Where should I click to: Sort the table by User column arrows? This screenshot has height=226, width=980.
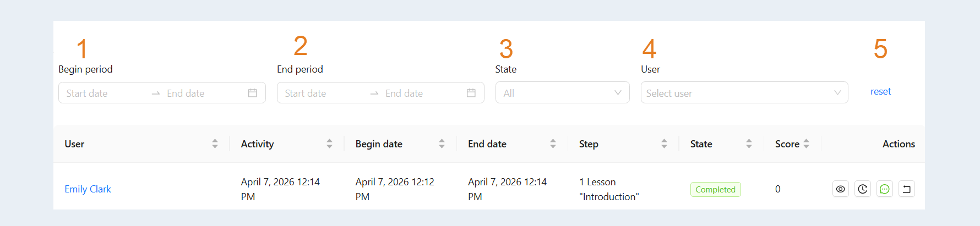pos(215,144)
